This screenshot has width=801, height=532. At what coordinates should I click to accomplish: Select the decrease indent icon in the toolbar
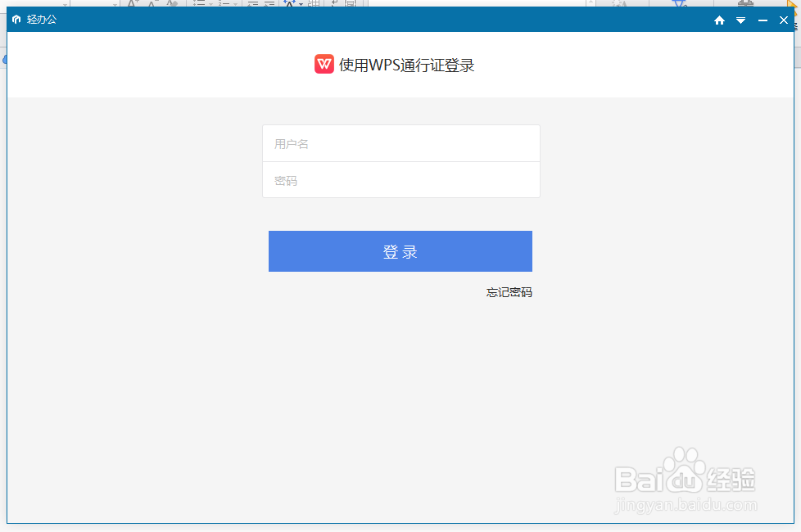[254, 3]
